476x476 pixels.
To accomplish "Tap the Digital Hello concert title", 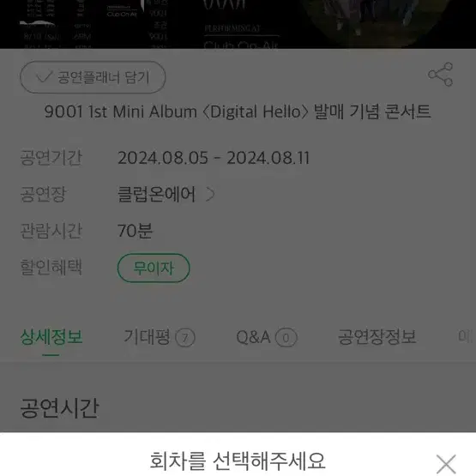I will coord(238,111).
